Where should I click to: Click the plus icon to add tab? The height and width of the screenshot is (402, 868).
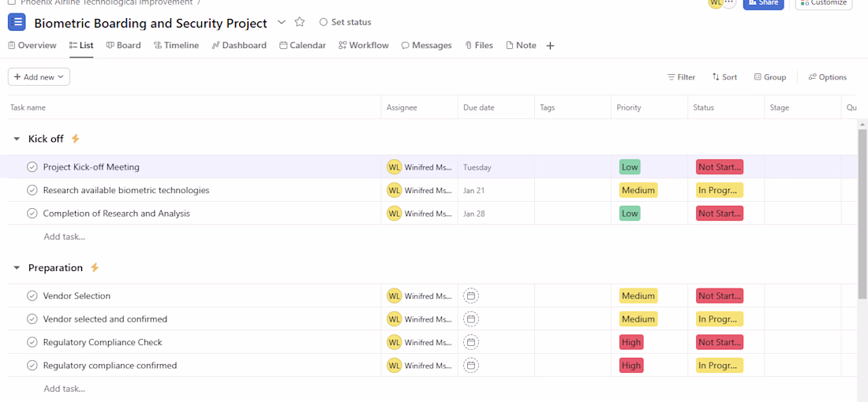[550, 46]
